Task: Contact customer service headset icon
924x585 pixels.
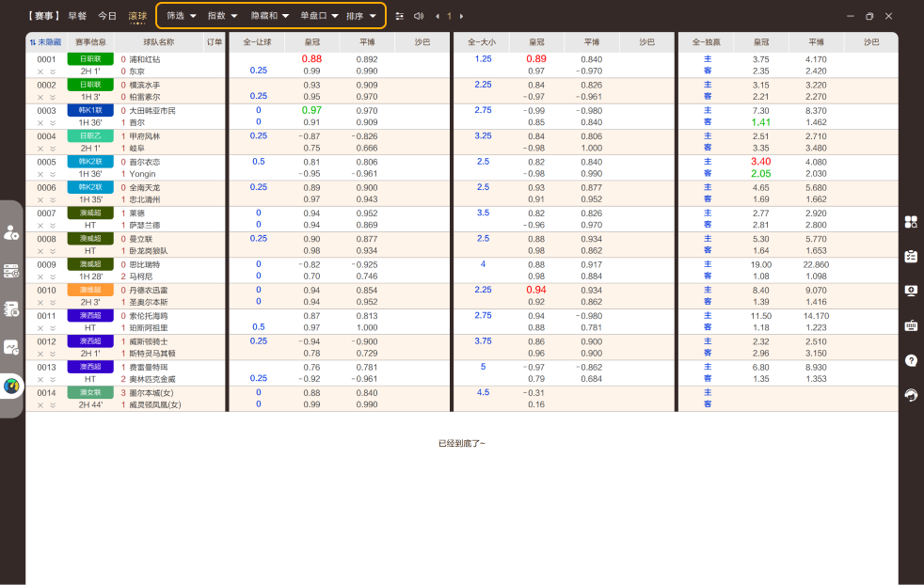Action: [911, 395]
